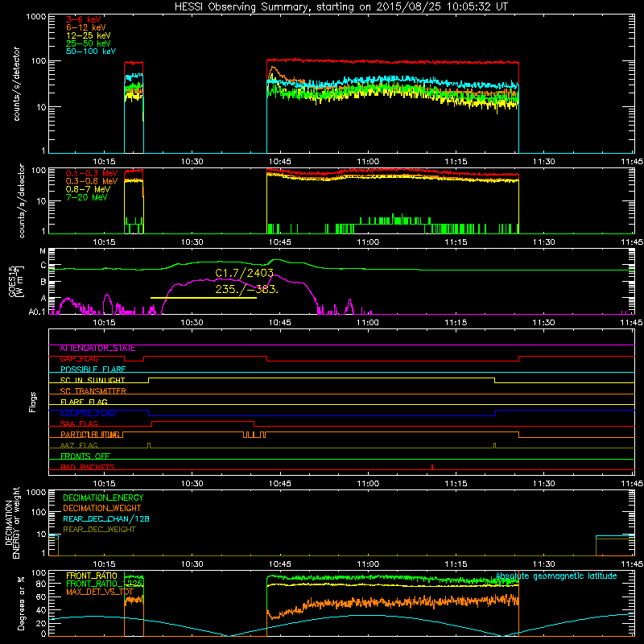Click the 7-20 MeV legend entry

pos(87,197)
